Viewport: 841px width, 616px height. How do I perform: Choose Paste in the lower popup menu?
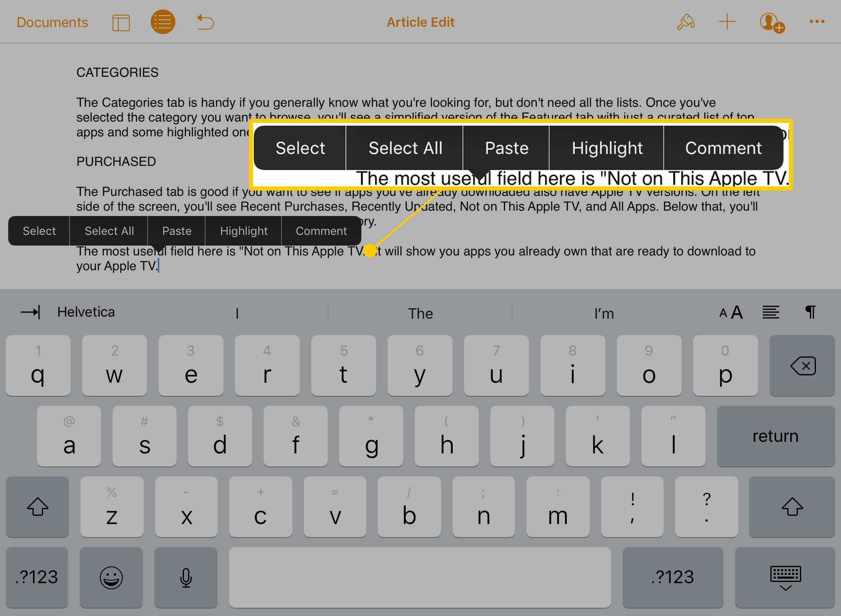pos(177,231)
